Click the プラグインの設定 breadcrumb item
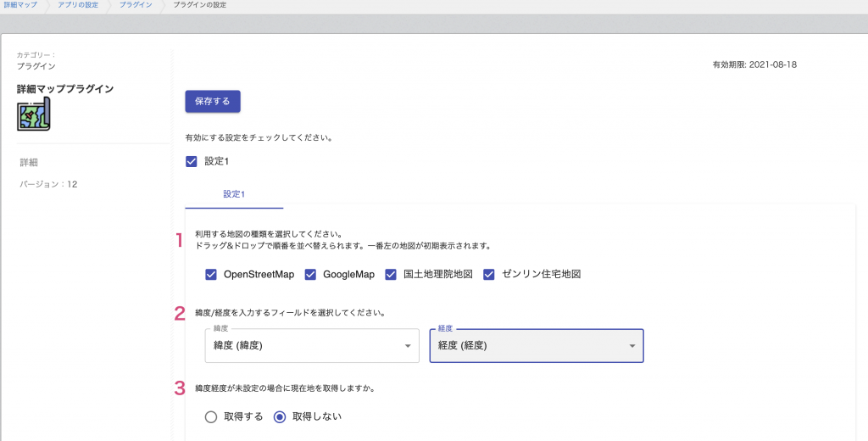 (200, 4)
